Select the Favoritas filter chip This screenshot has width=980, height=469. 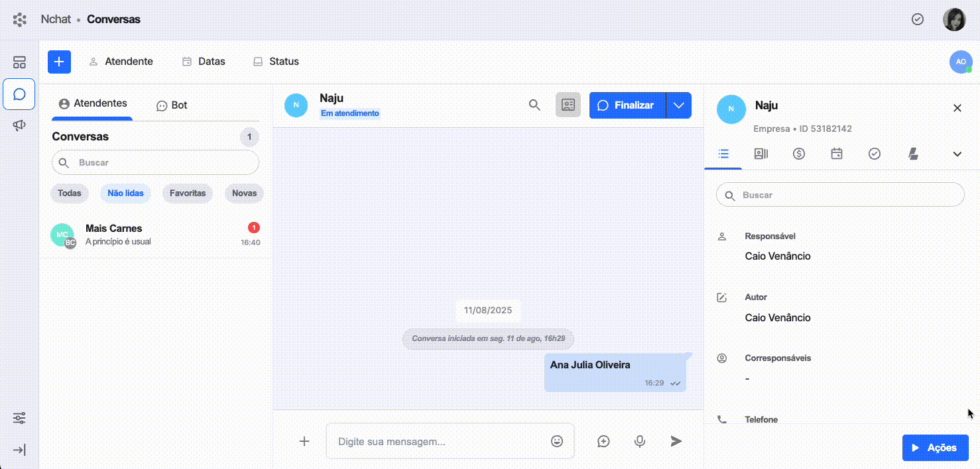click(x=188, y=193)
